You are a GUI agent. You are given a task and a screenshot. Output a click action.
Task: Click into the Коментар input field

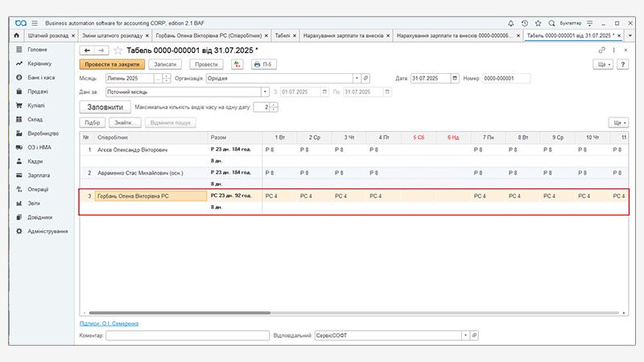point(187,335)
